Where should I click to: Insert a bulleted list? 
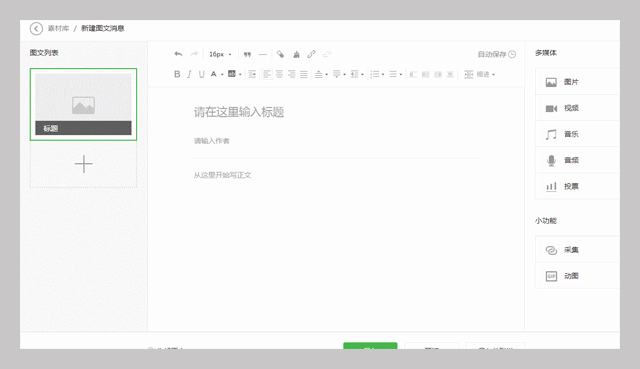(x=393, y=74)
